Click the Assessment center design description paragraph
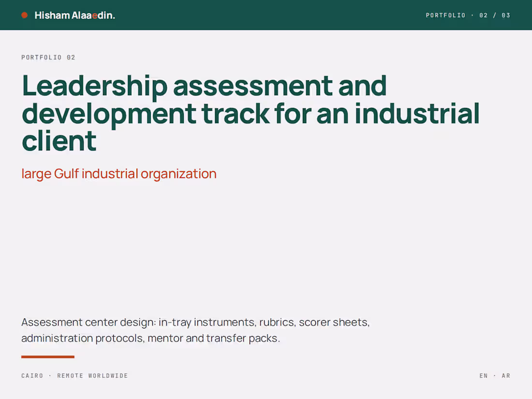Screen dimensions: 532x399 tap(195, 330)
